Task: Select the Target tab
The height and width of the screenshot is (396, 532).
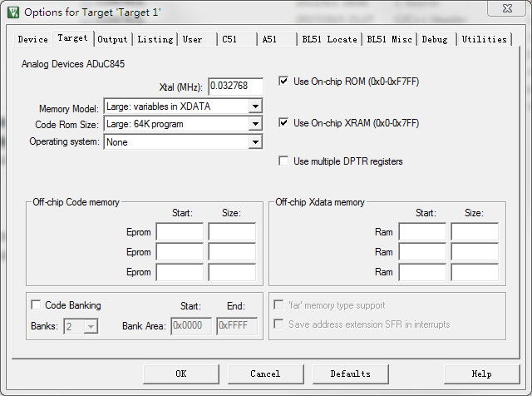Action: (x=72, y=38)
